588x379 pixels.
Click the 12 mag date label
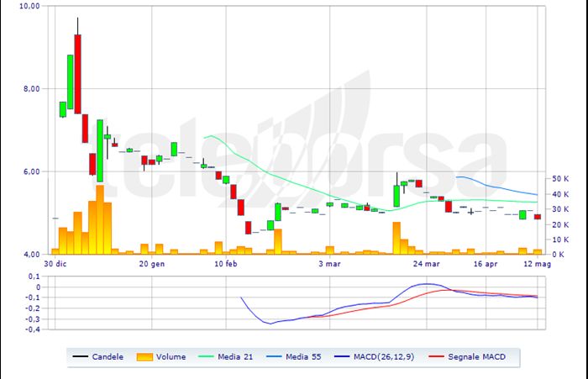[x=538, y=264]
